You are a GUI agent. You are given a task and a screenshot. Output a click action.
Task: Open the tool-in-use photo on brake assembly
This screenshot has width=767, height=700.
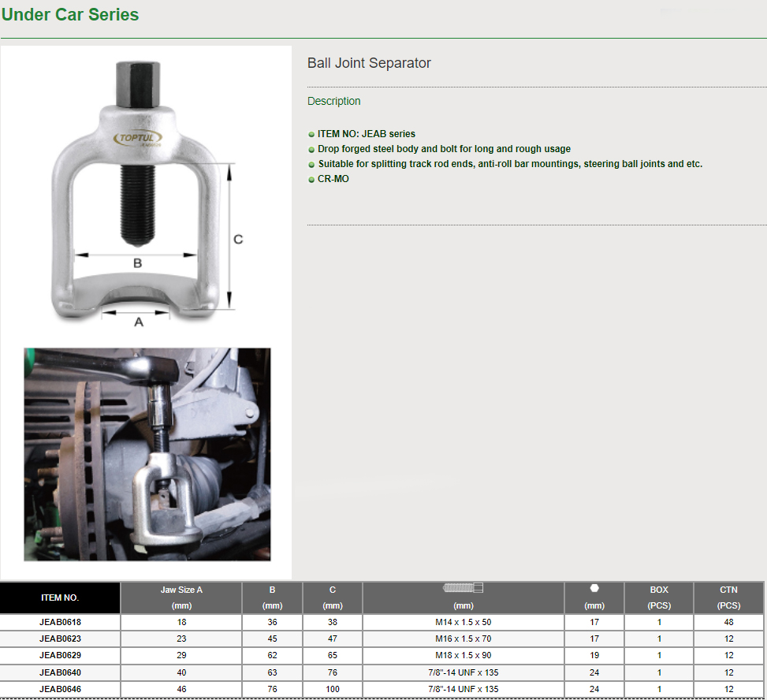(x=147, y=454)
